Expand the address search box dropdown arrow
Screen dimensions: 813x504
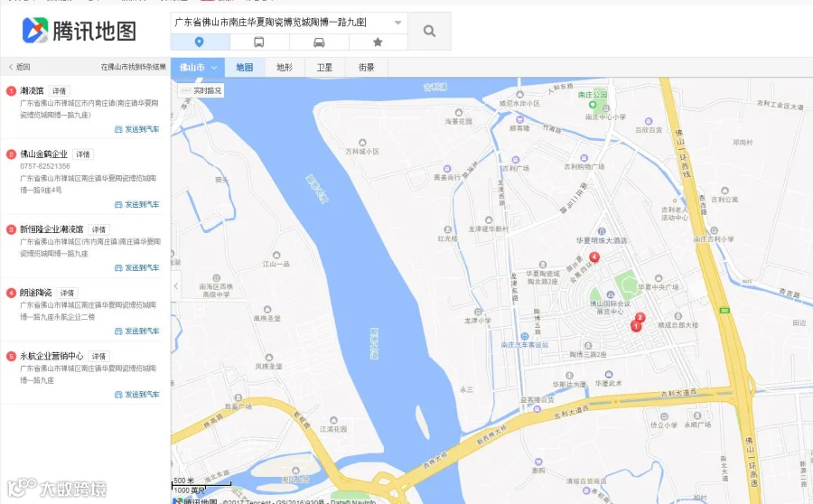point(397,23)
